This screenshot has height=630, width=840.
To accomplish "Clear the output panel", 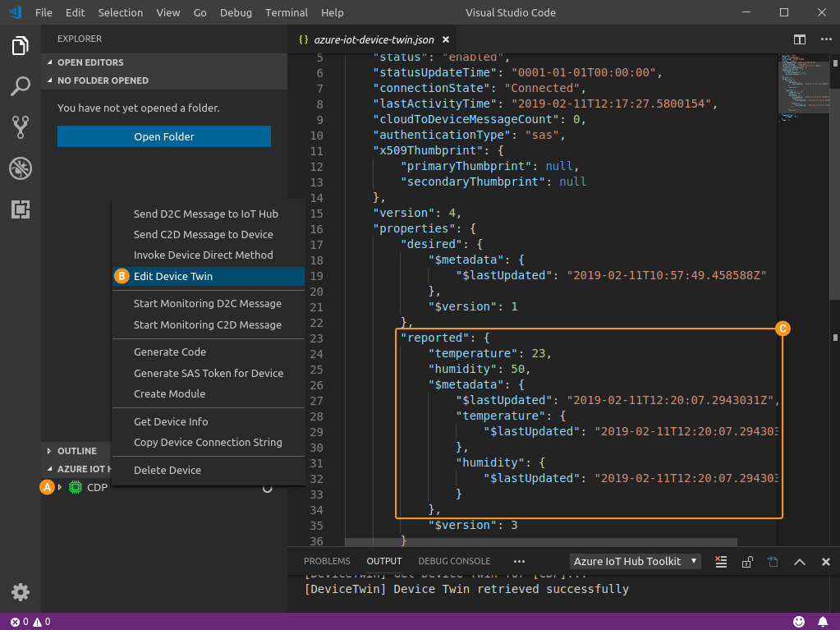I will (721, 562).
